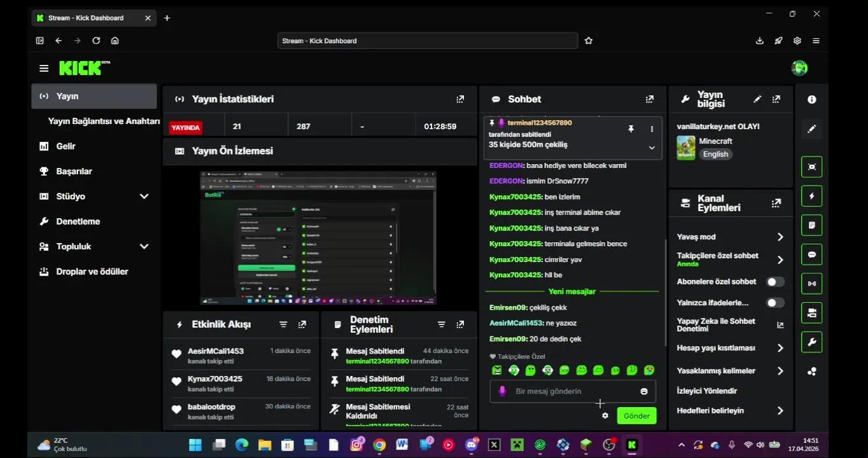Click the pencil icon in Yayın bilgisi header

(x=757, y=99)
